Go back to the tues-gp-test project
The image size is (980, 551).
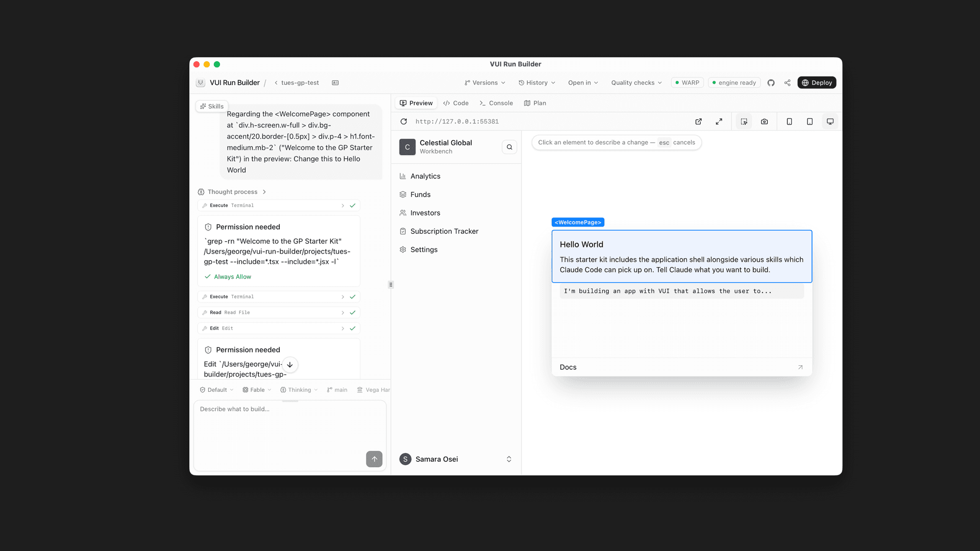click(x=297, y=83)
